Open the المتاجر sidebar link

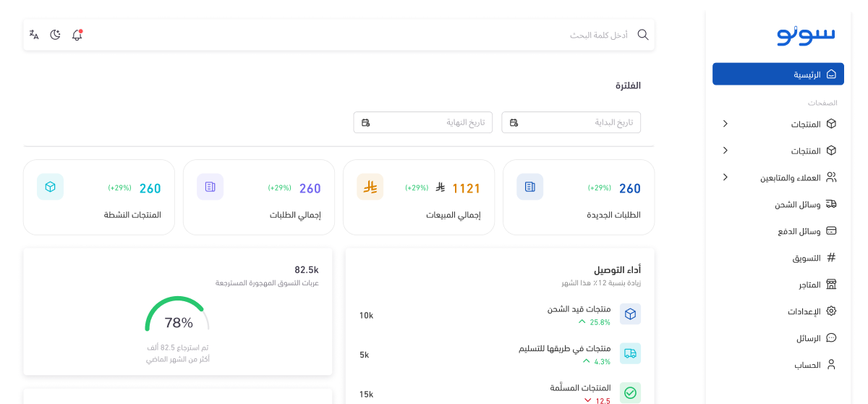pyautogui.click(x=810, y=285)
